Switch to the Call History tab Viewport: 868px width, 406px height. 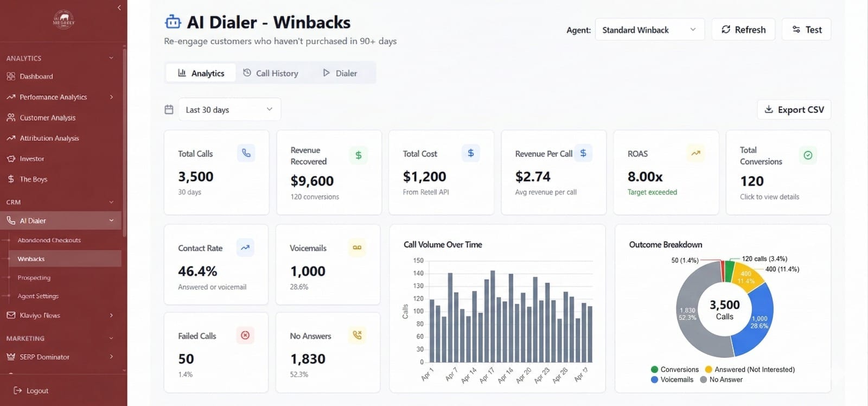[271, 73]
